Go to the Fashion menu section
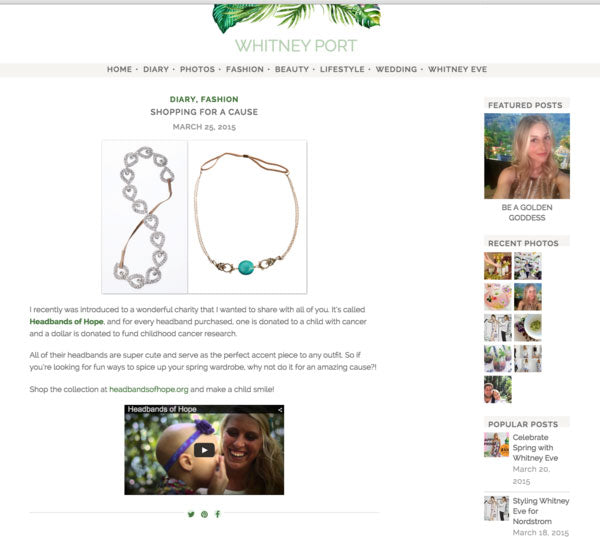 [245, 69]
